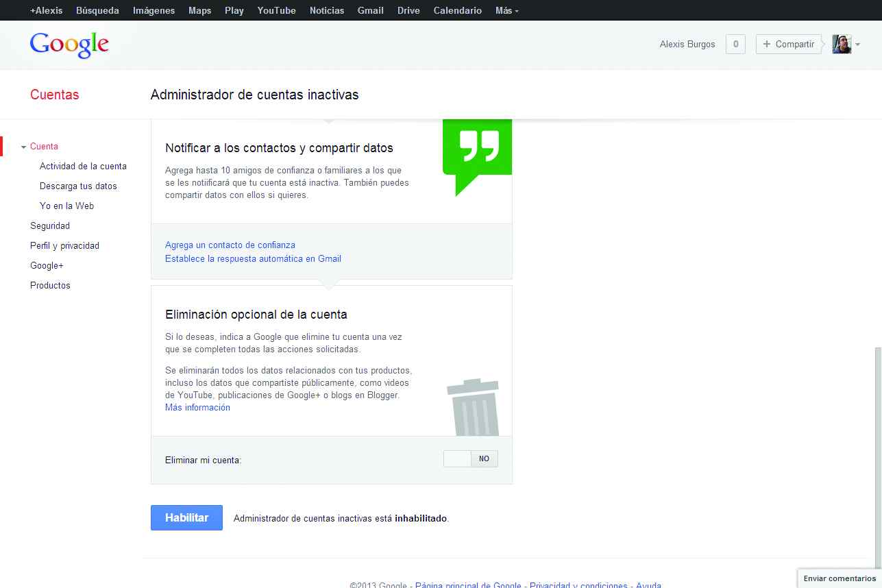Image resolution: width=882 pixels, height=588 pixels.
Task: Click the Compartir button
Action: tap(788, 45)
